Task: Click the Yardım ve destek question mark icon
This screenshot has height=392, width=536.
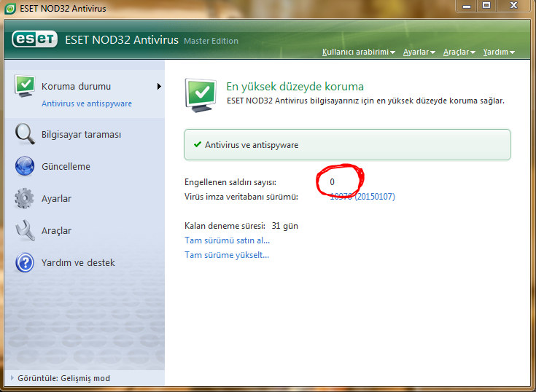Action: point(25,262)
